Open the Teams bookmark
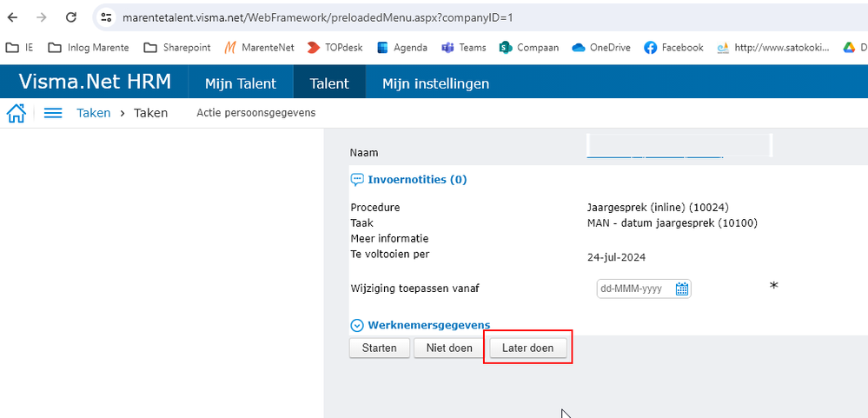The height and width of the screenshot is (418, 868). tap(464, 48)
